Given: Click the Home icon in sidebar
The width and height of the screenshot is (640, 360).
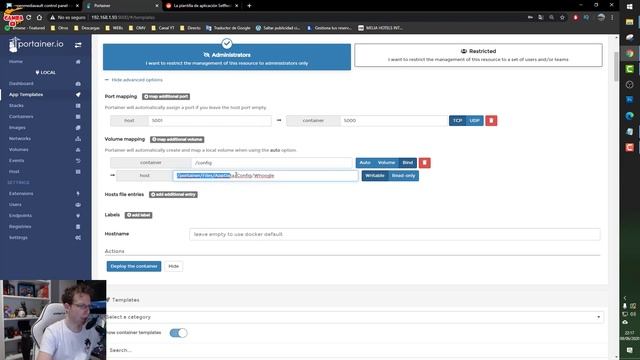Looking at the screenshot, I should (x=78, y=62).
